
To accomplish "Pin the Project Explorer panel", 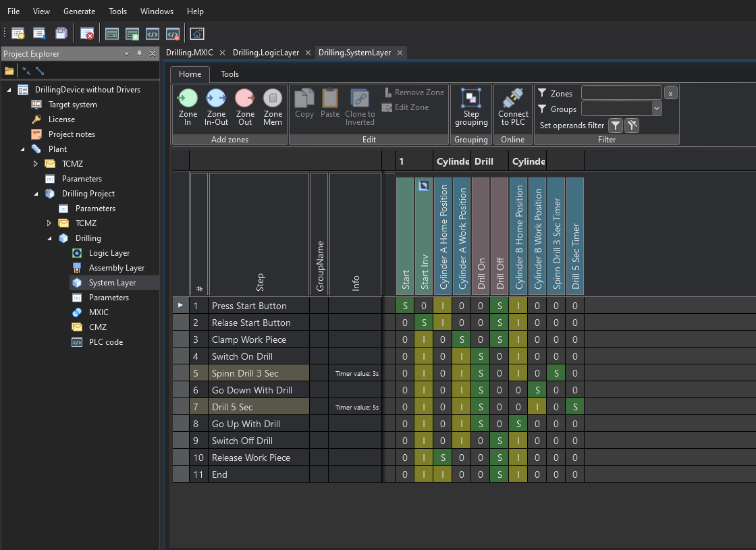I will (139, 53).
